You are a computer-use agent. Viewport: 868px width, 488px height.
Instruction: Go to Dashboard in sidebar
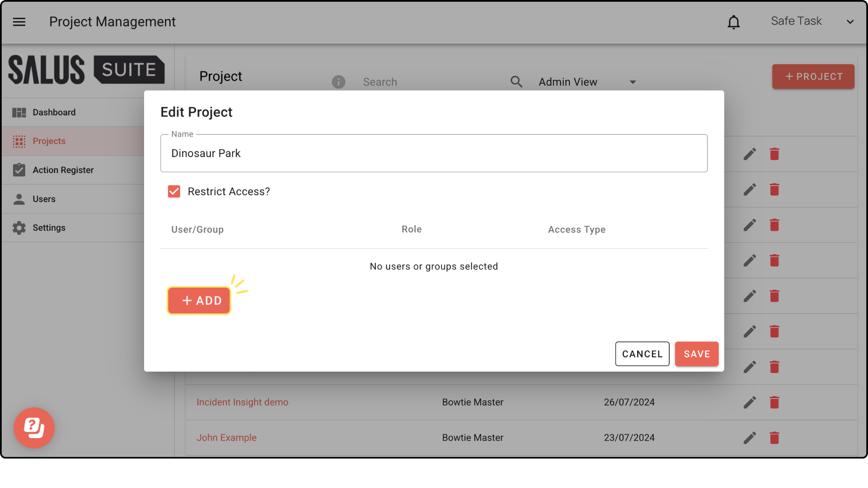point(54,112)
